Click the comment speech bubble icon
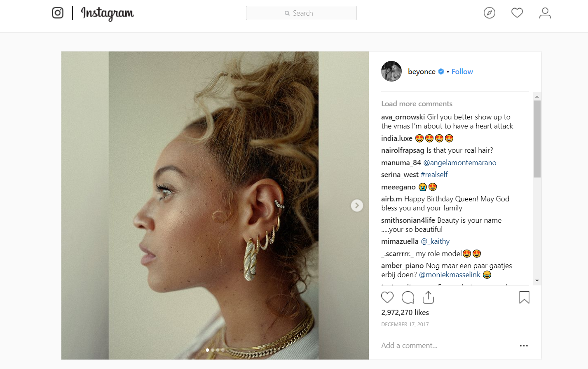588x369 pixels. [x=408, y=297]
